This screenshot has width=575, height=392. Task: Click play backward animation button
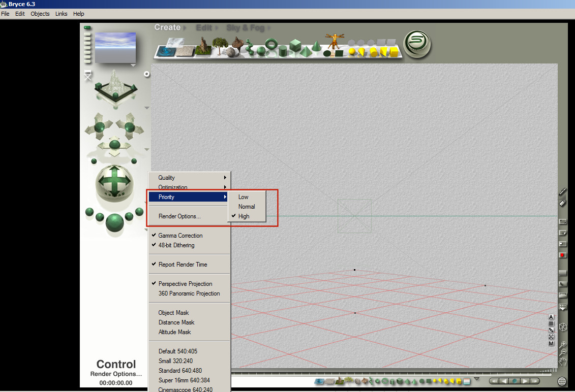click(x=504, y=381)
